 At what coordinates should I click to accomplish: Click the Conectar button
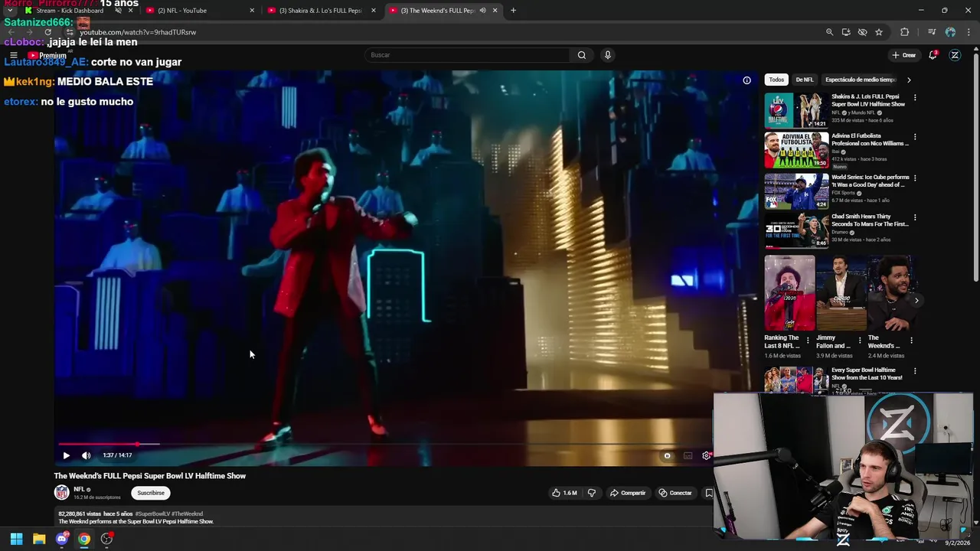point(675,493)
